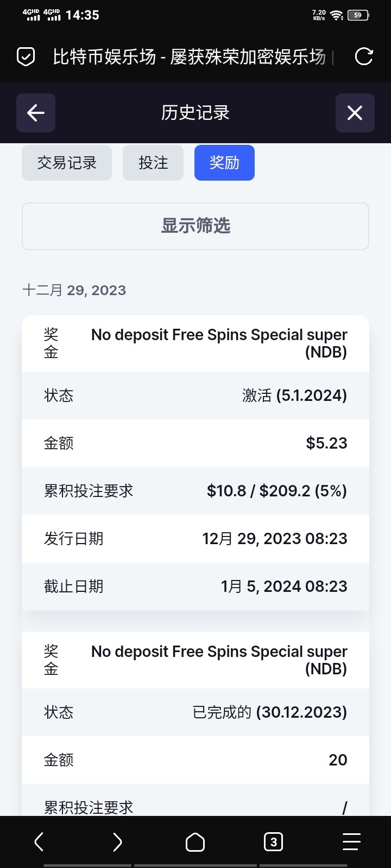Viewport: 391px width, 868px height.
Task: Tap the $10.8 / $209.2 wagering row
Action: pyautogui.click(x=195, y=491)
